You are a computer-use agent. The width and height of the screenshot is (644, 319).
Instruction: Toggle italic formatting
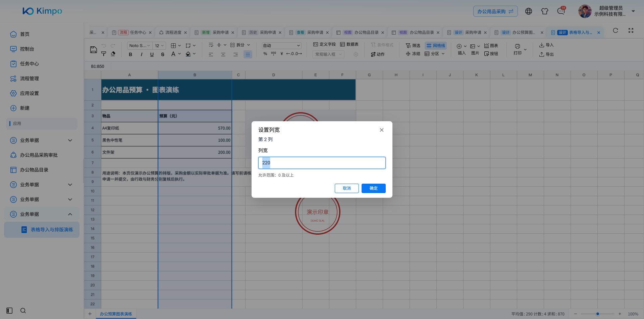pyautogui.click(x=141, y=54)
